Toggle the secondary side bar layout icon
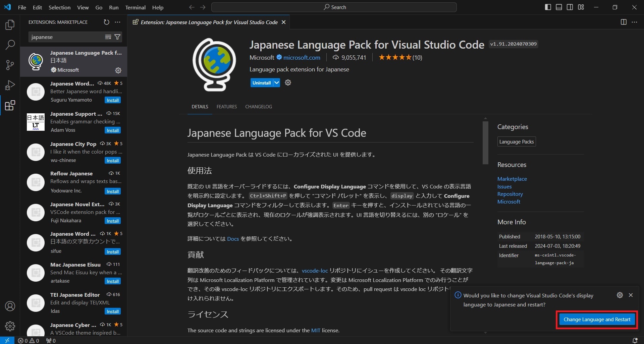 570,7
